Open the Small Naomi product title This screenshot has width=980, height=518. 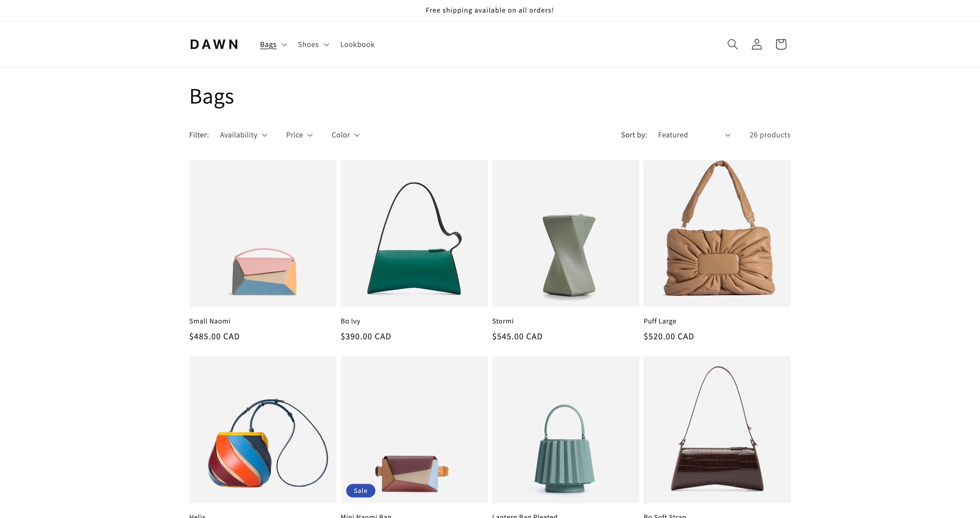point(210,321)
